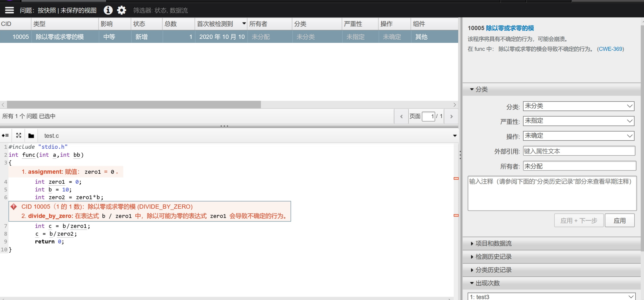Click the 应用 + 下一步 button
Image resolution: width=644 pixels, height=300 pixels.
579,220
